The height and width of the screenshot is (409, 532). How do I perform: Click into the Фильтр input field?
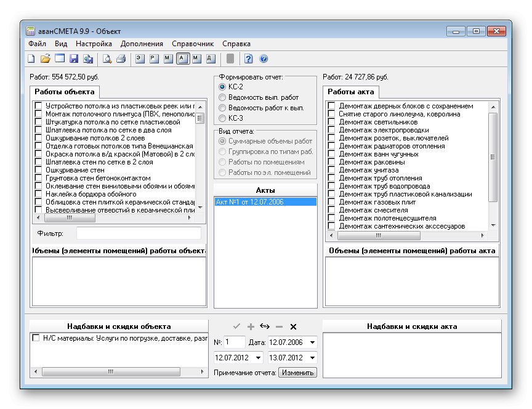click(139, 233)
